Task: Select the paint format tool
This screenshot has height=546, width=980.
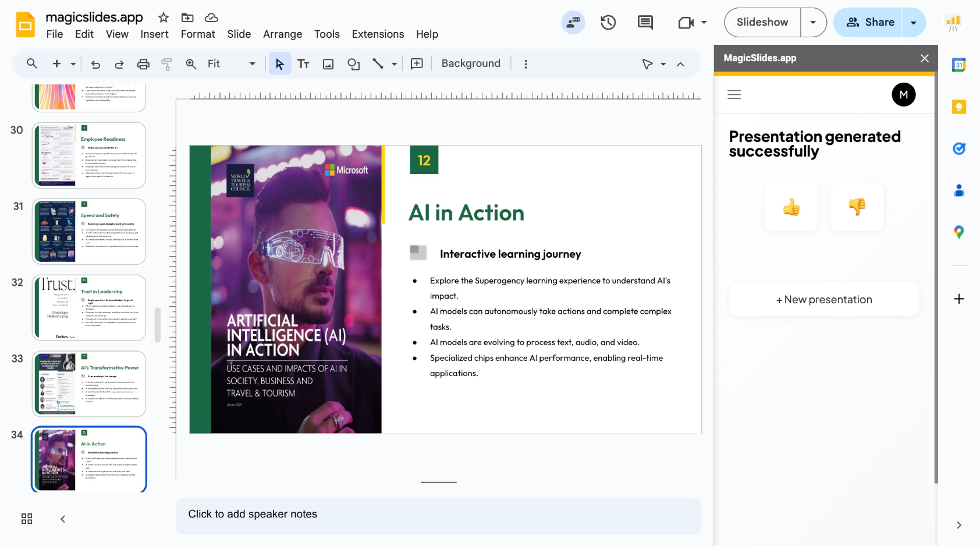Action: pos(167,63)
